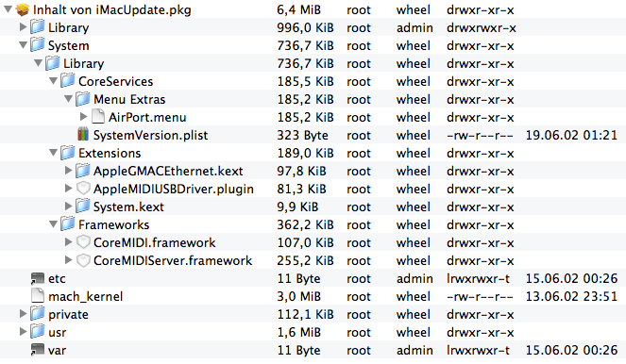Click the Menu Extras folder icon

click(83, 99)
